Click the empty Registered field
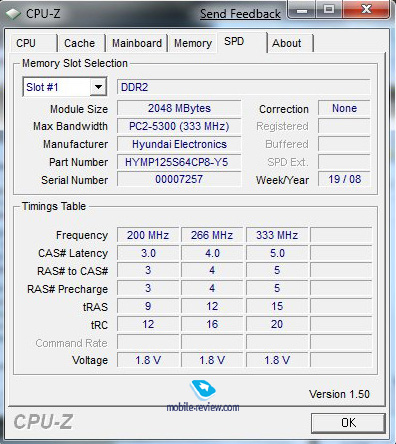This screenshot has height=444, width=396. click(x=344, y=126)
